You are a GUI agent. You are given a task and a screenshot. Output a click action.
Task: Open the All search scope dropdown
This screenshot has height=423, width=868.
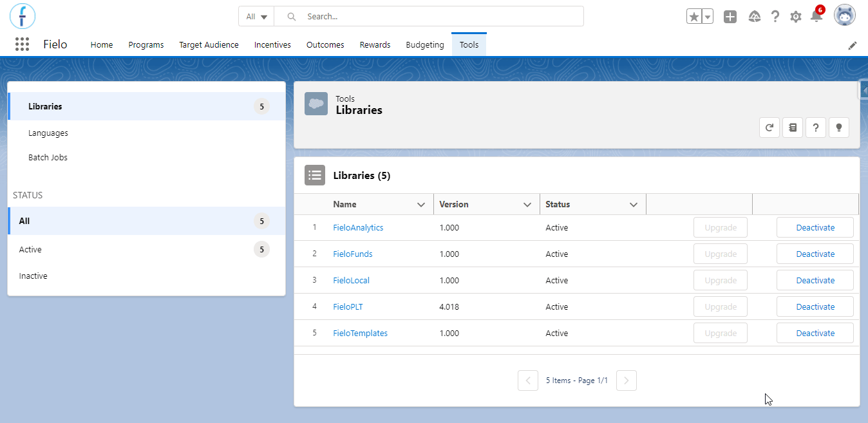(x=256, y=17)
